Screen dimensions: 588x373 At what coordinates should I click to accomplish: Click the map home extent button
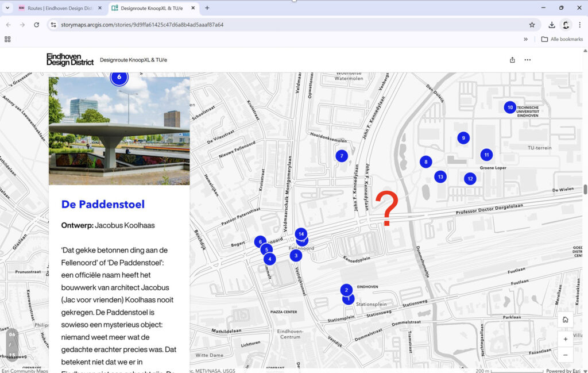tap(566, 320)
